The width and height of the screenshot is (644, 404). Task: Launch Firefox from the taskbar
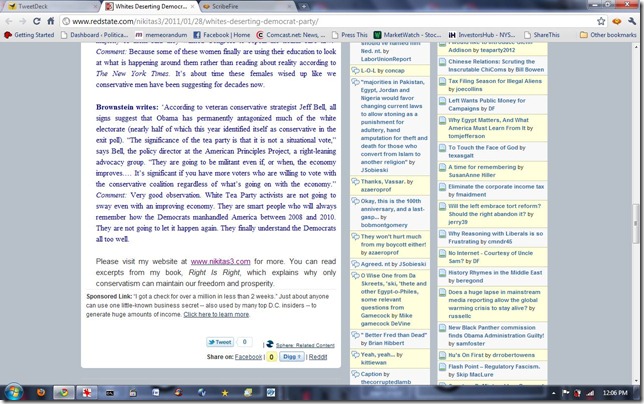click(41, 393)
